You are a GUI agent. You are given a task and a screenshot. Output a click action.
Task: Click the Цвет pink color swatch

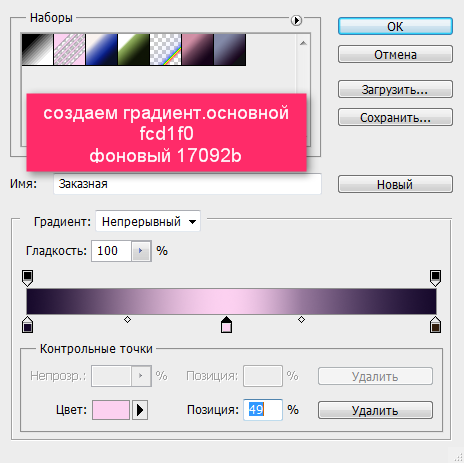(111, 410)
